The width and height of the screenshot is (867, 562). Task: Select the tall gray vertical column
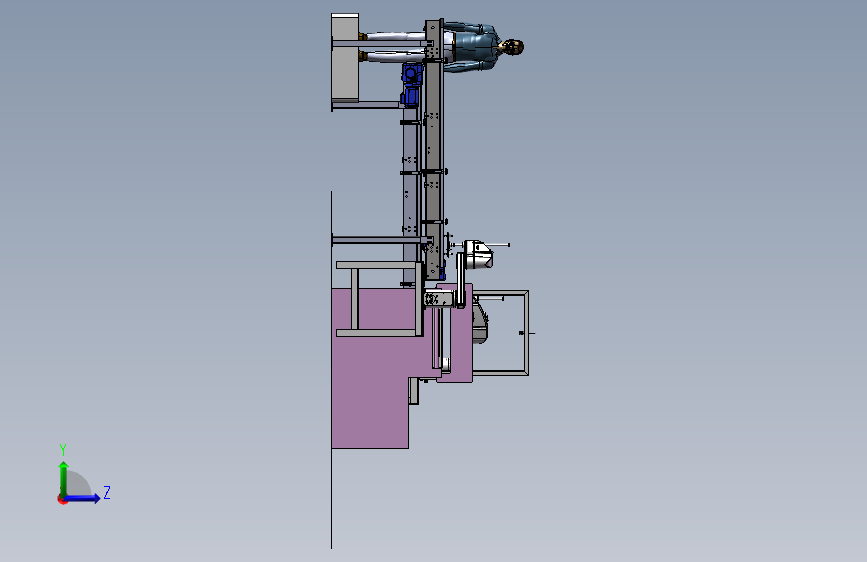click(x=434, y=149)
